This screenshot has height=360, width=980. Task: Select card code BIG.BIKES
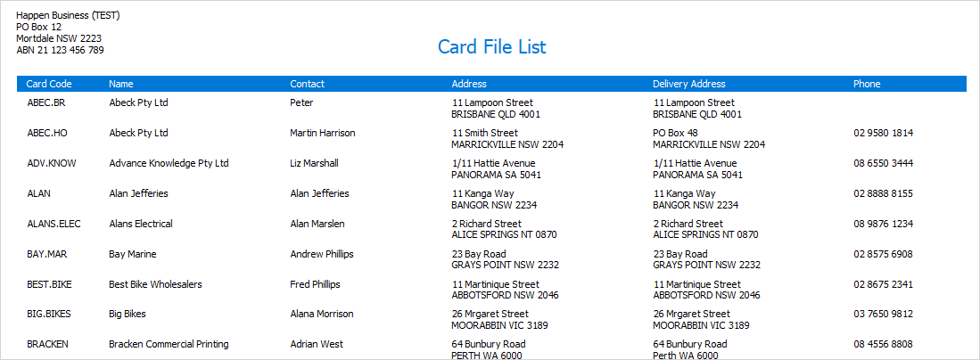click(49, 314)
